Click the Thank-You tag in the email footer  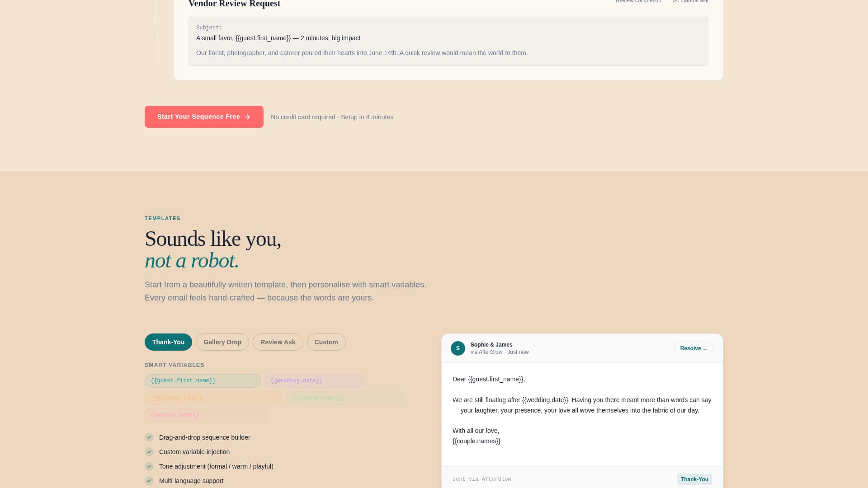click(x=694, y=479)
